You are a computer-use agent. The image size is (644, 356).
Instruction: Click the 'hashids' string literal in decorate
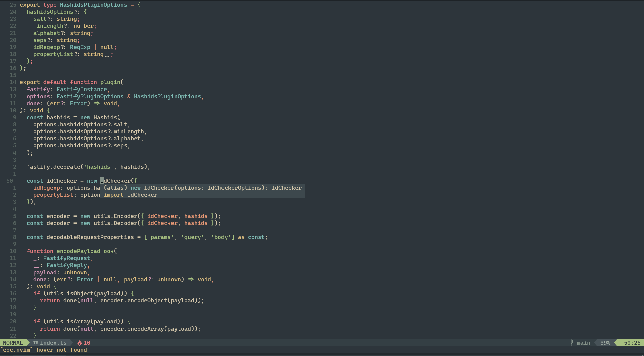click(99, 167)
